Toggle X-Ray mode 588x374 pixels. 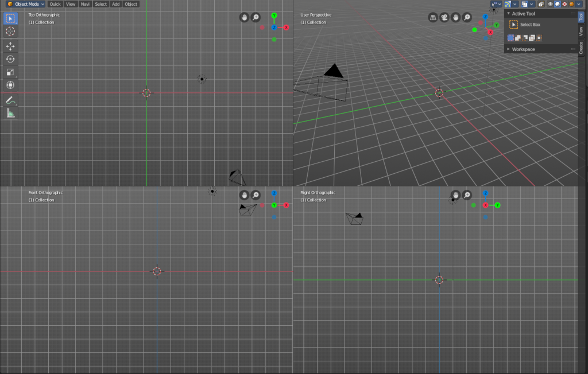[541, 4]
